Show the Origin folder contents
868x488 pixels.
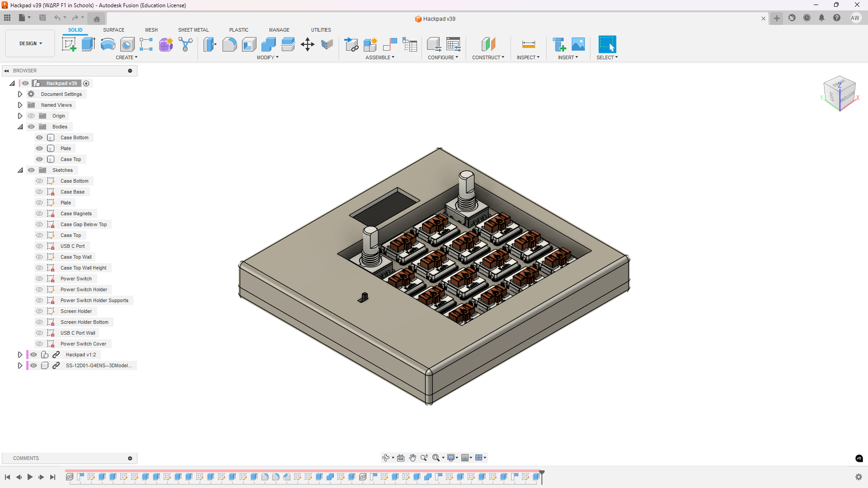20,115
